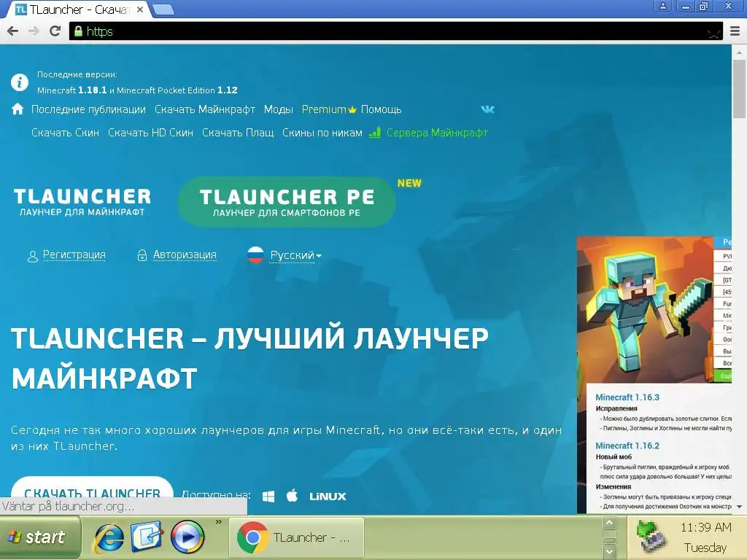This screenshot has width=747, height=560.
Task: Click the Windows start button
Action: pos(39,537)
